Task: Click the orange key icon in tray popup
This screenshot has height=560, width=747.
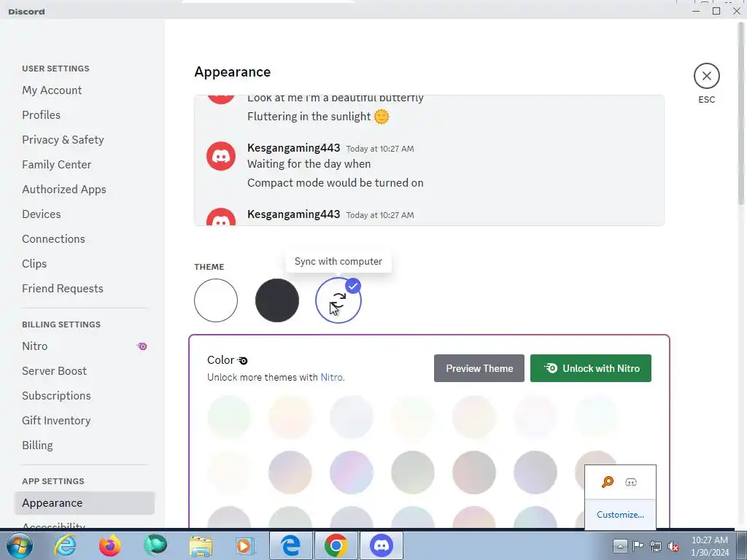Action: (x=608, y=482)
